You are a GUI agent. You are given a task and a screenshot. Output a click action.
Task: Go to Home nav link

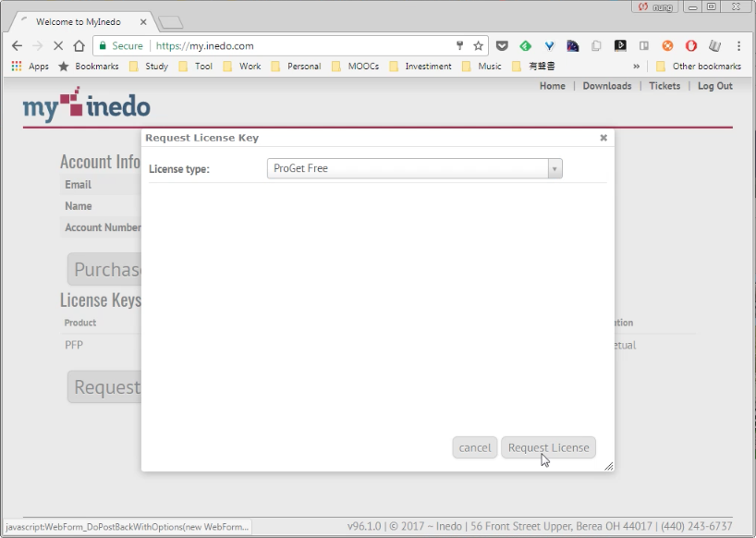click(x=552, y=86)
